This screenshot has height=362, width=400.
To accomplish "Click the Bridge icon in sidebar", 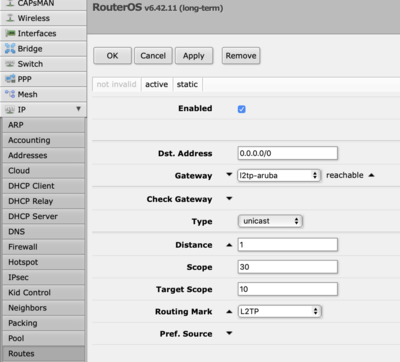I will coord(10,49).
